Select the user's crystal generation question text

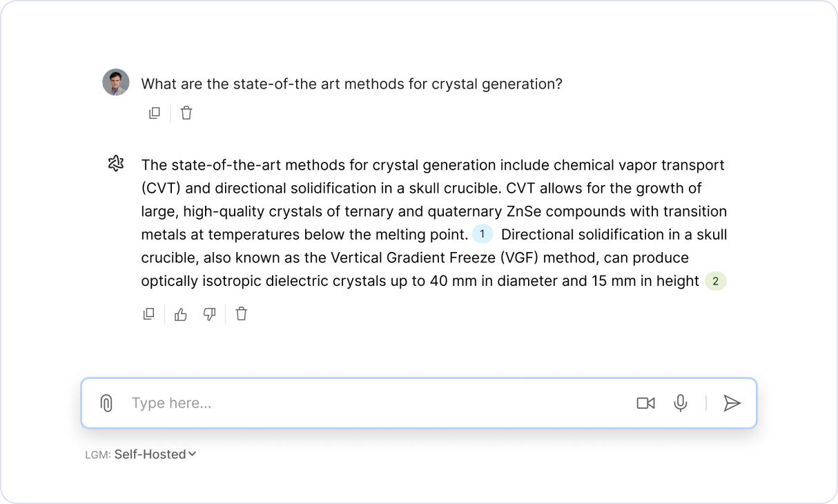point(351,84)
